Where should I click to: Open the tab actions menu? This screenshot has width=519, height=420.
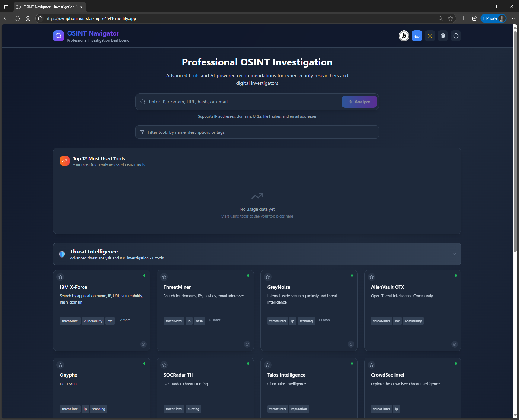(6, 7)
